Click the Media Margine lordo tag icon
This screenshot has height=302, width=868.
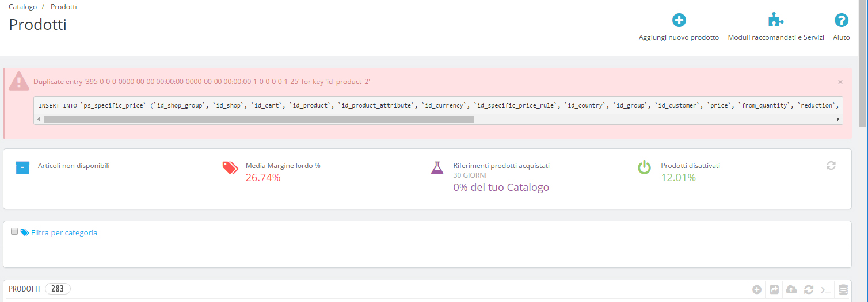230,167
